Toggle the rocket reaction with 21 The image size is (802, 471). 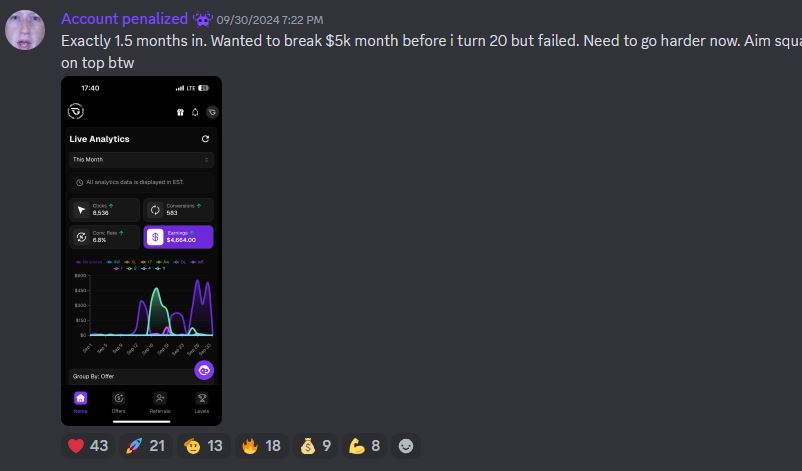[146, 446]
